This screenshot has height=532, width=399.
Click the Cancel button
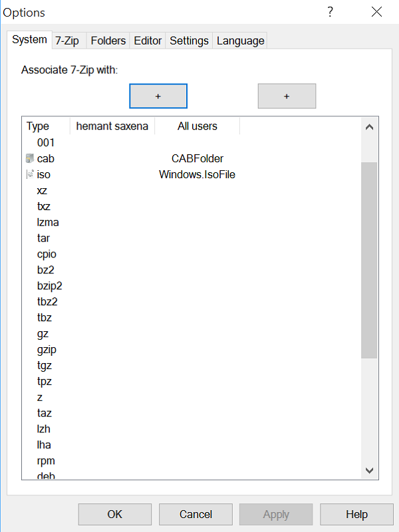pos(196,514)
